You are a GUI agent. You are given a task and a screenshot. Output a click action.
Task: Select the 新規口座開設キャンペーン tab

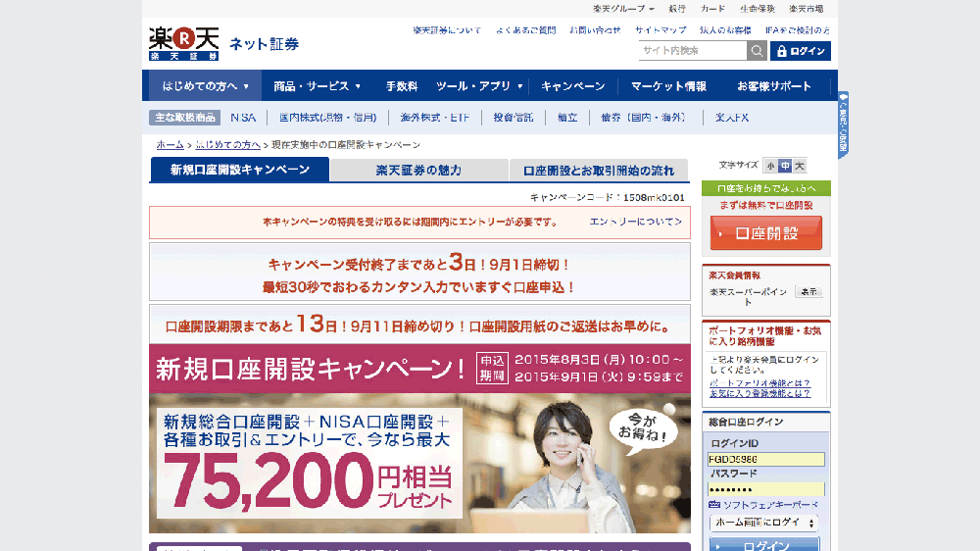(x=239, y=170)
